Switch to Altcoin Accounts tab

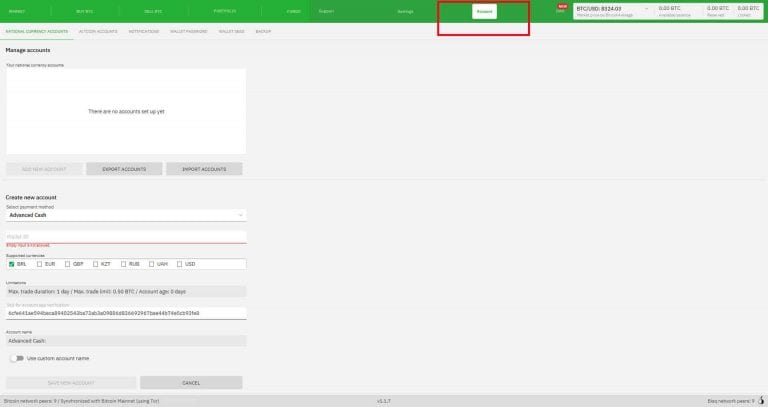(98, 31)
